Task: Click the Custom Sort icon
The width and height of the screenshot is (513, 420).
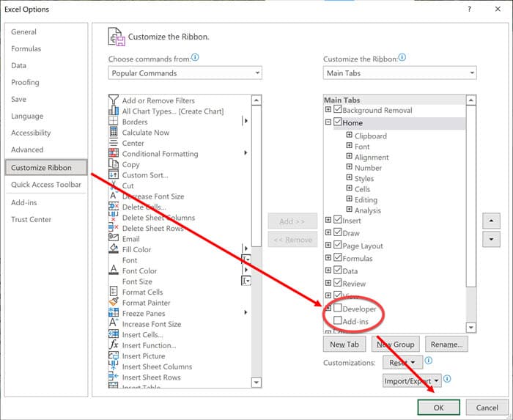Action: click(x=114, y=174)
